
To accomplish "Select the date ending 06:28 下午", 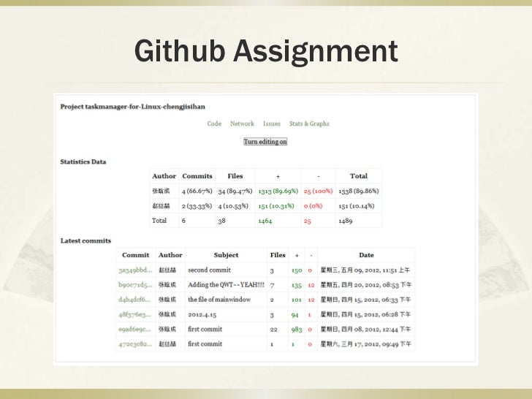I will (x=365, y=314).
